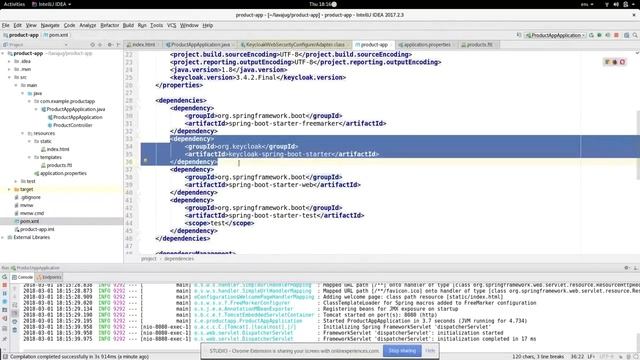
Task: Click the red Stop icon in main toolbar
Action: [616, 36]
